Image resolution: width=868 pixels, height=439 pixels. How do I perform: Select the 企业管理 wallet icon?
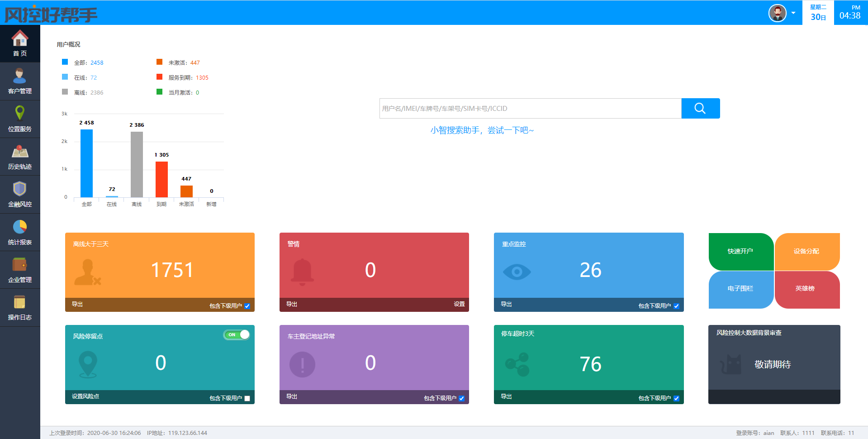pyautogui.click(x=20, y=264)
